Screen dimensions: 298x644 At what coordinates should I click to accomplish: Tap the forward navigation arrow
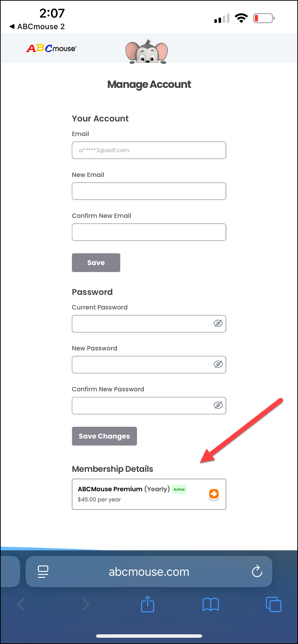pyautogui.click(x=85, y=604)
